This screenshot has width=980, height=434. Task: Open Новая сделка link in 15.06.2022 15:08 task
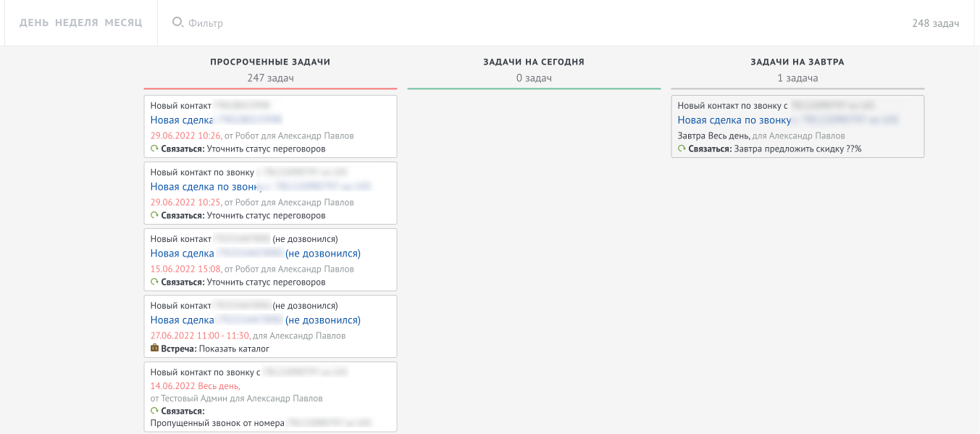pos(182,254)
